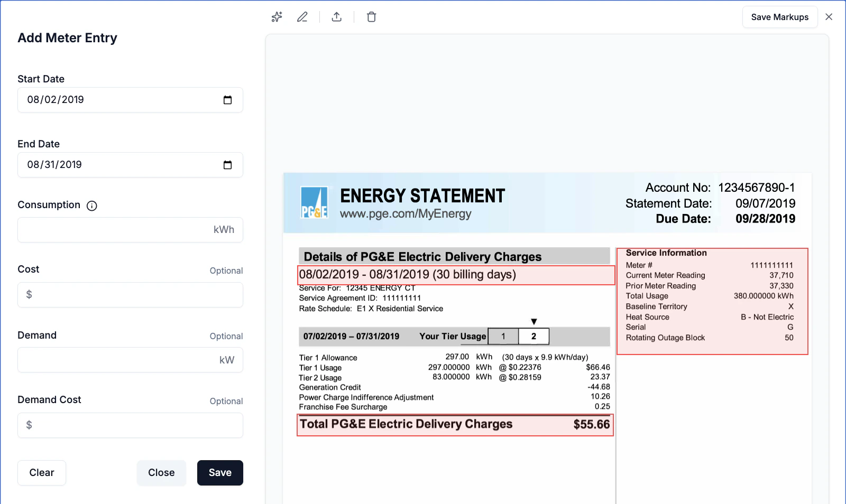Click the $55.66 total amount
846x504 pixels.
(592, 425)
